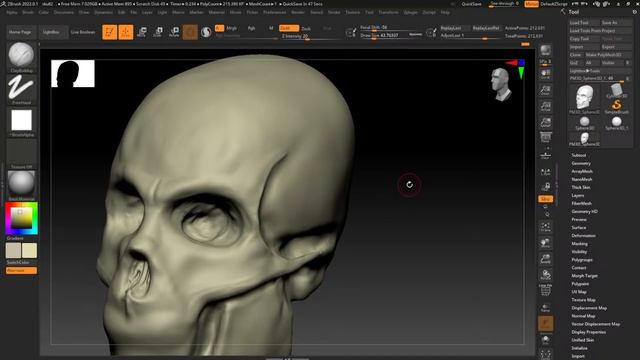The height and width of the screenshot is (360, 640).
Task: Expand the Displacement Map section
Action: coord(589,308)
